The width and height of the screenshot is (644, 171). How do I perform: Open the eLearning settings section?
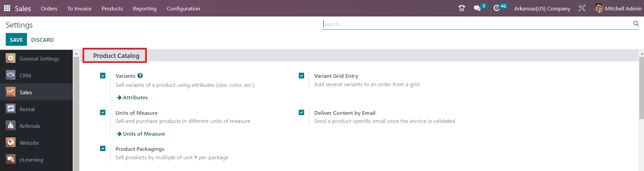tap(31, 160)
